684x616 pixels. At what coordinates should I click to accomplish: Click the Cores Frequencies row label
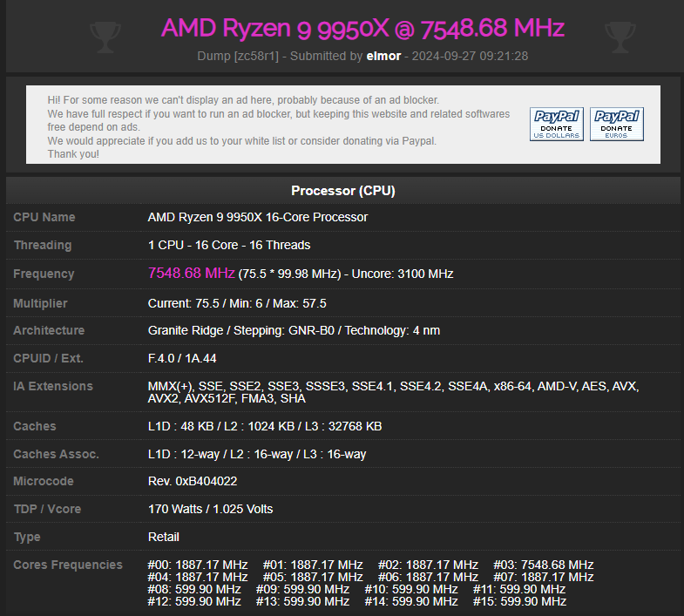click(x=68, y=565)
